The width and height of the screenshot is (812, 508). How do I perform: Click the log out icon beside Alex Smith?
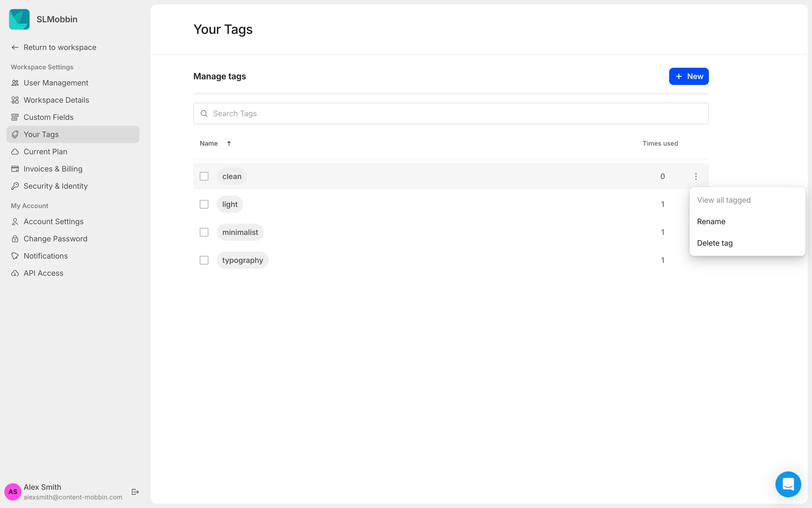[135, 491]
